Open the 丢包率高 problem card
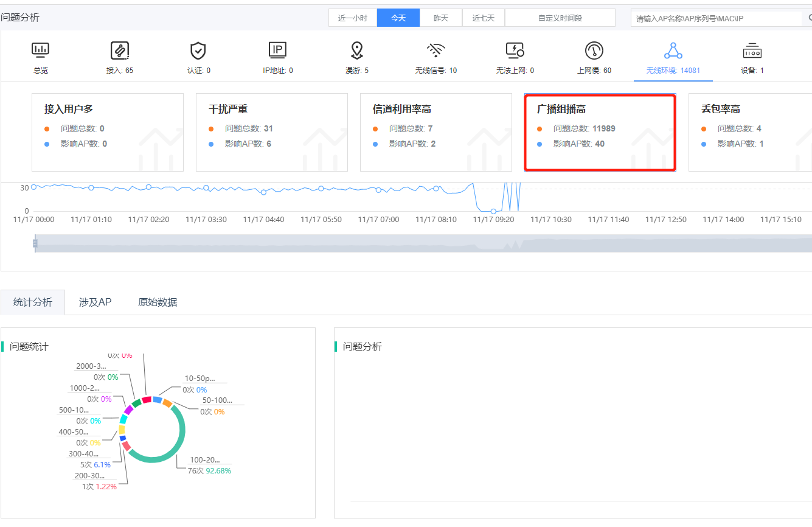 750,132
